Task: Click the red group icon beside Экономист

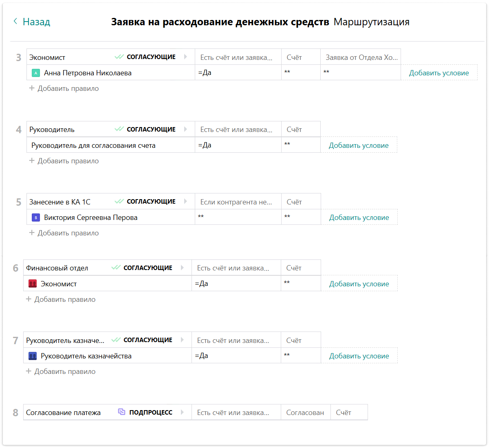Action: pyautogui.click(x=33, y=284)
